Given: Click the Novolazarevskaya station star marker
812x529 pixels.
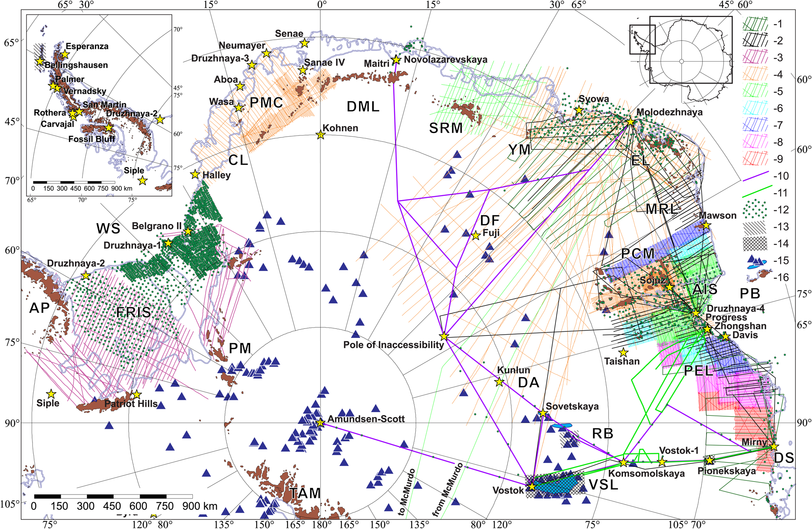Looking at the screenshot, I should pos(396,60).
